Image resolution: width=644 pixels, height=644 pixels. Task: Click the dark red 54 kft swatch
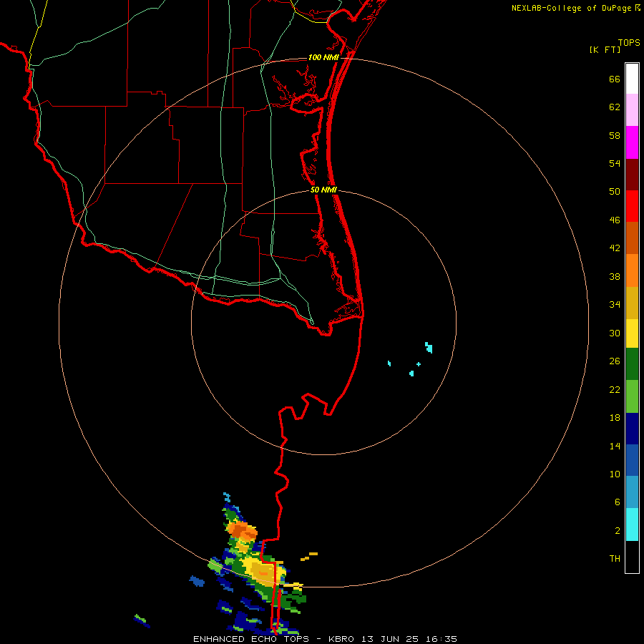[632, 175]
